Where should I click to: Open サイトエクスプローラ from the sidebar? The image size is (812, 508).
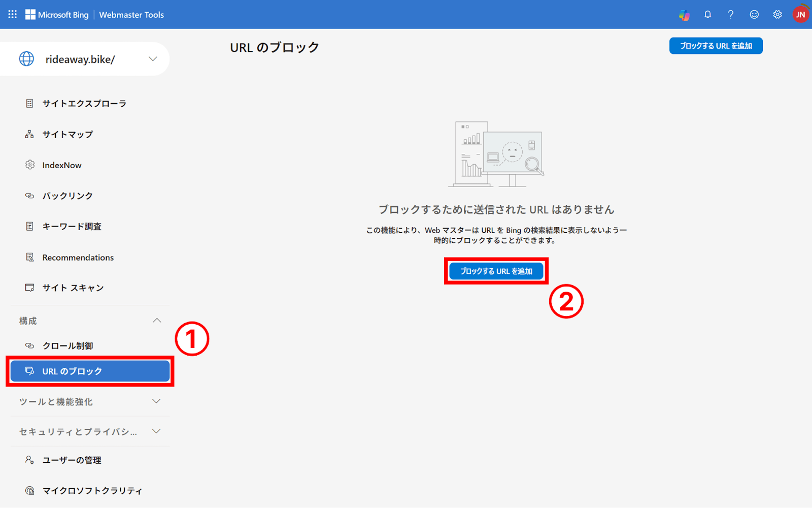tap(84, 103)
